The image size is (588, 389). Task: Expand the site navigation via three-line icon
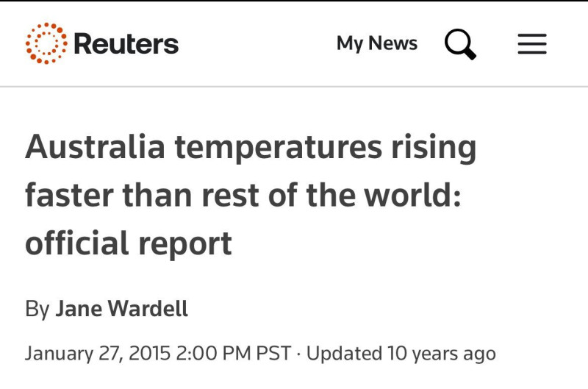pos(532,44)
